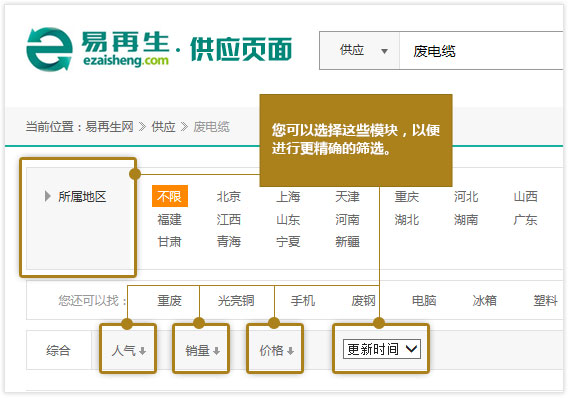Sort results by 人气
This screenshot has width=569, height=398.
(x=128, y=350)
